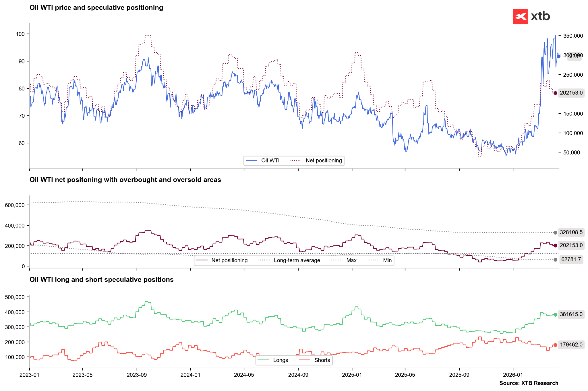Screen dimensions: 588x391
Task: Click the gray Max line endpoint dot
Action: click(556, 233)
